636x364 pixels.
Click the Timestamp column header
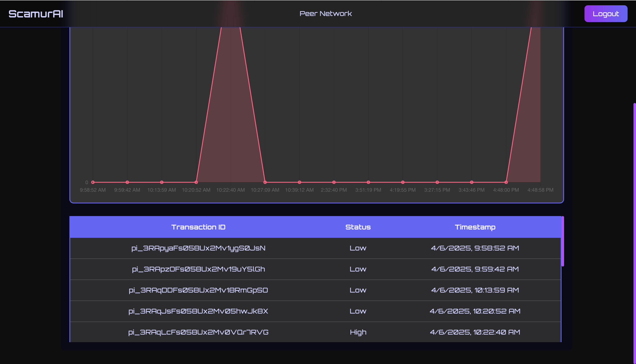pos(475,227)
